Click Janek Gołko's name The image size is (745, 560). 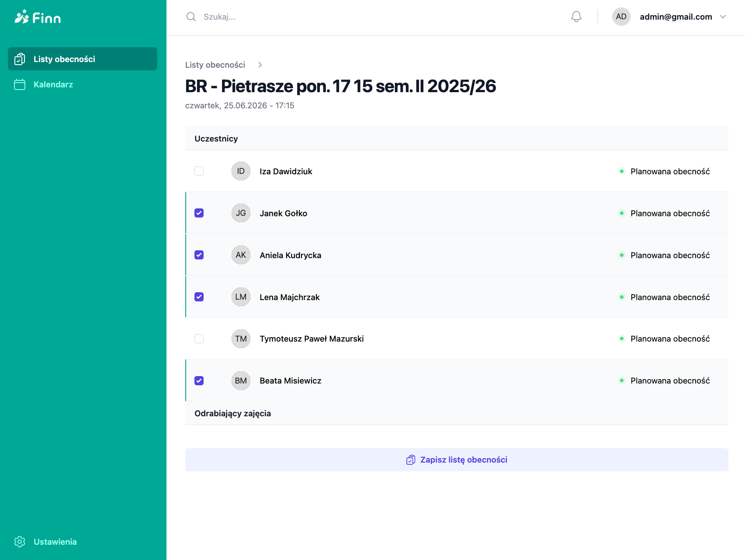(x=283, y=213)
